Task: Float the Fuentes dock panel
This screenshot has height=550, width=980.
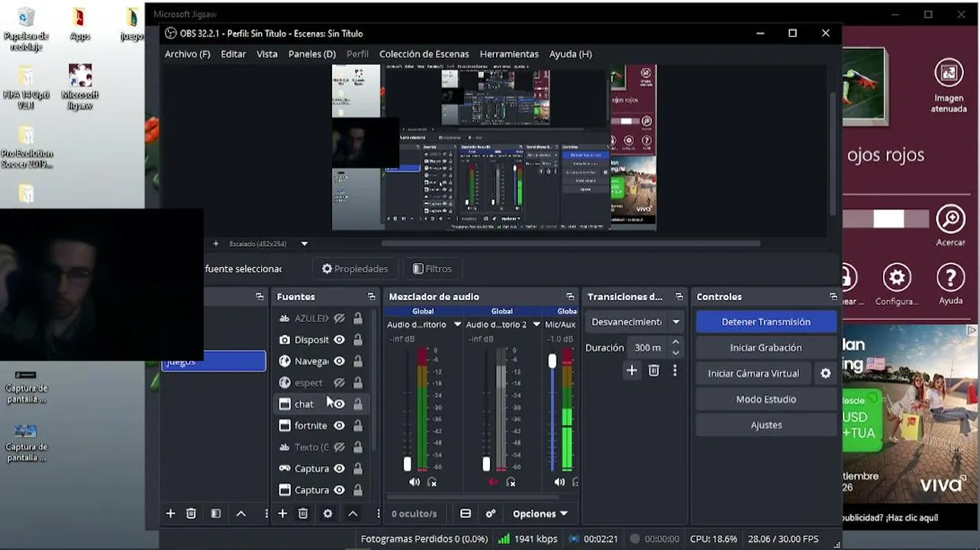Action: pos(372,296)
